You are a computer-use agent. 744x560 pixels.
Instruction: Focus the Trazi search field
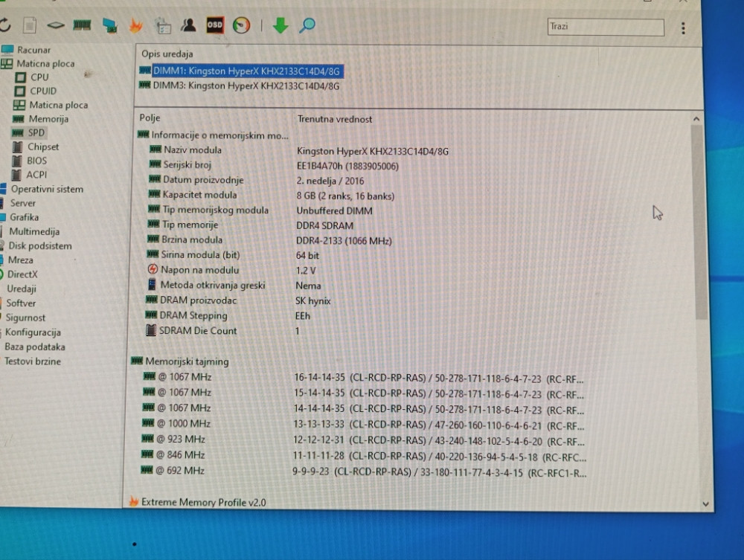(606, 27)
